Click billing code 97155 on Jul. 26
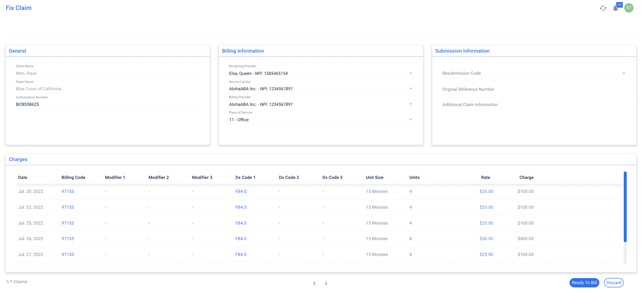 coord(68,239)
